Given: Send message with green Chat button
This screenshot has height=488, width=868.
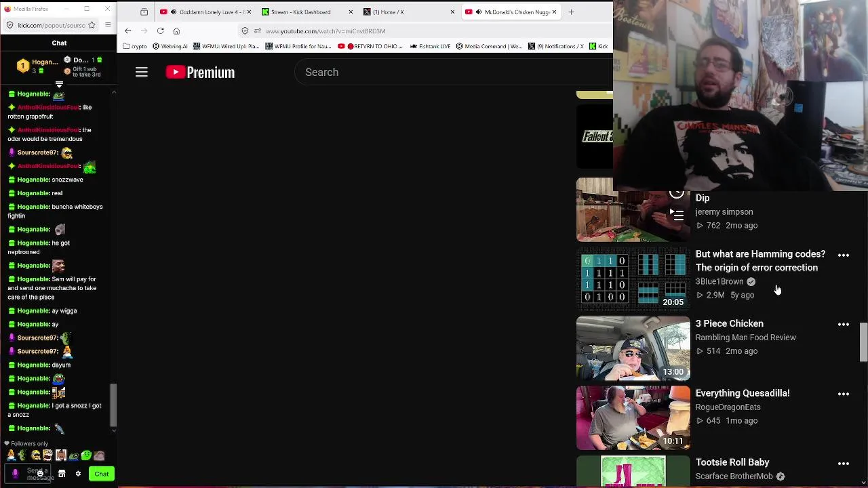Looking at the screenshot, I should pos(101,474).
